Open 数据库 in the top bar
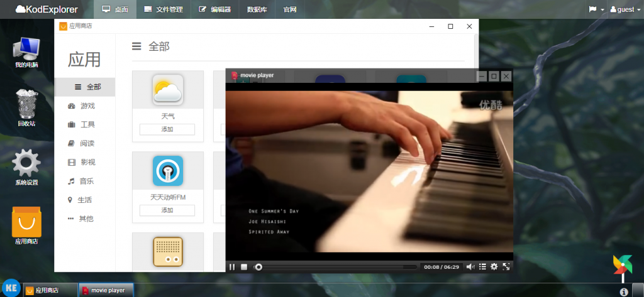Image resolution: width=644 pixels, height=297 pixels. [x=257, y=9]
